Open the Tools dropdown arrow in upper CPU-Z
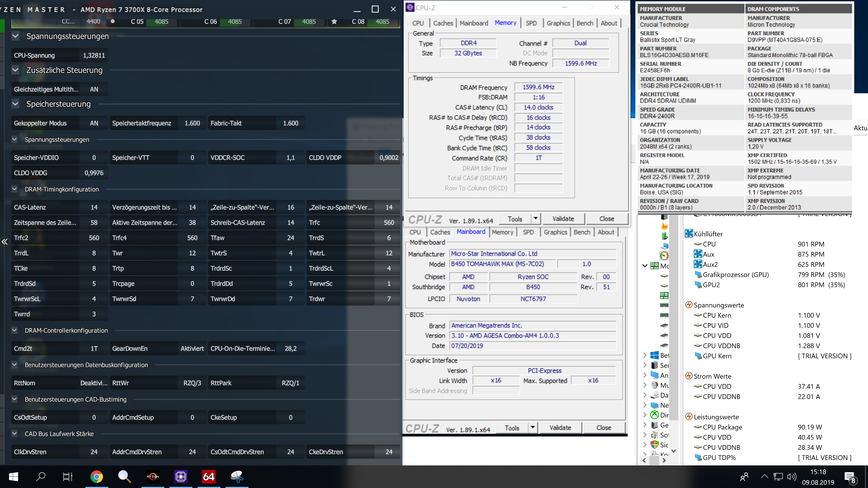Image resolution: width=868 pixels, height=488 pixels. pyautogui.click(x=535, y=218)
